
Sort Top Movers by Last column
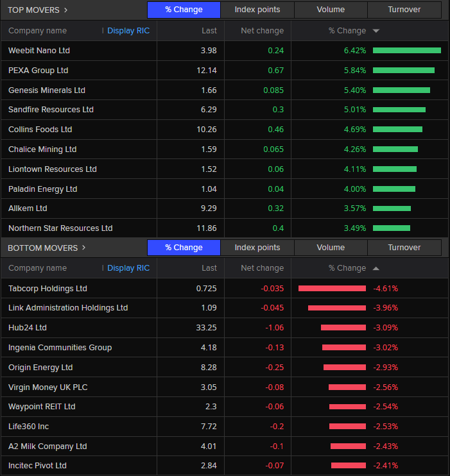(209, 31)
